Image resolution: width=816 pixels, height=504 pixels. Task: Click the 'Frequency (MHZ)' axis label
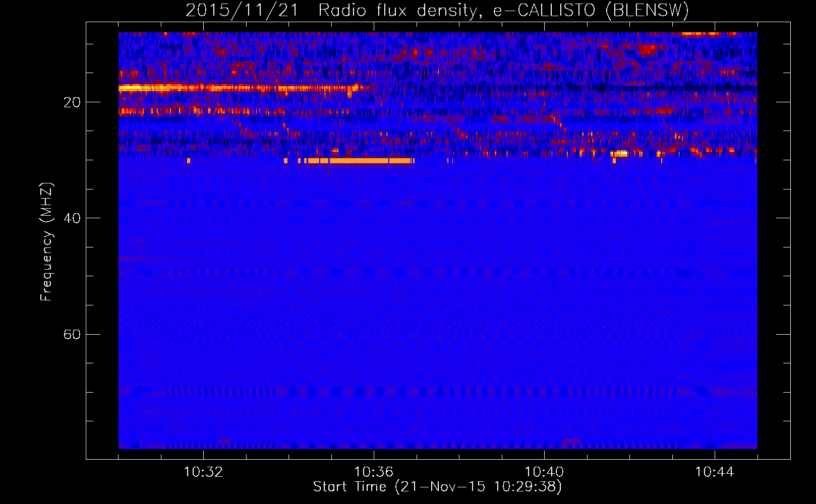(46, 242)
